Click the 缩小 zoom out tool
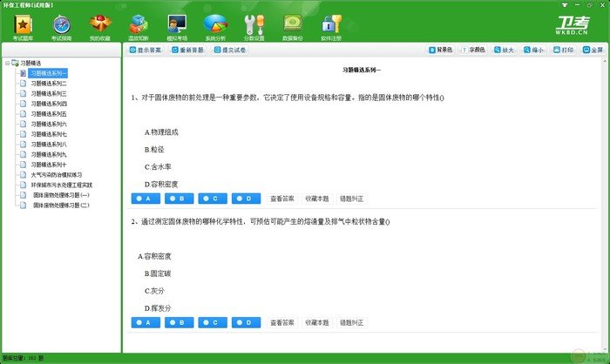 click(533, 50)
